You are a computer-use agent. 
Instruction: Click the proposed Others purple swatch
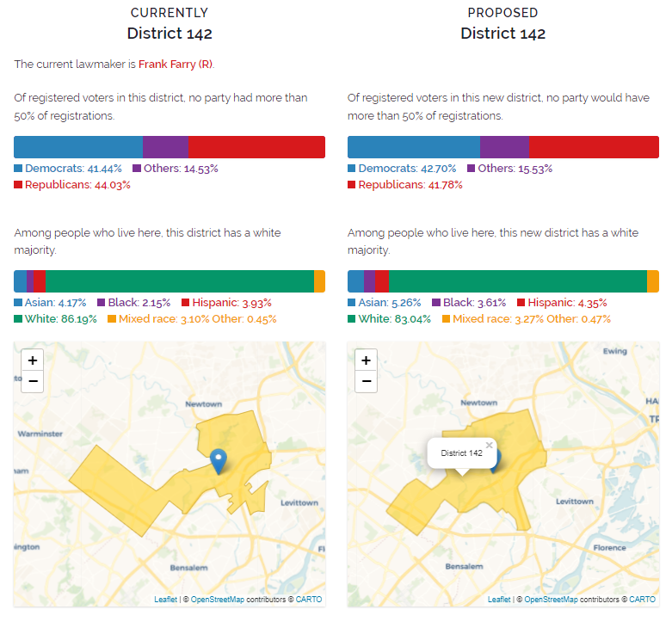[471, 169]
